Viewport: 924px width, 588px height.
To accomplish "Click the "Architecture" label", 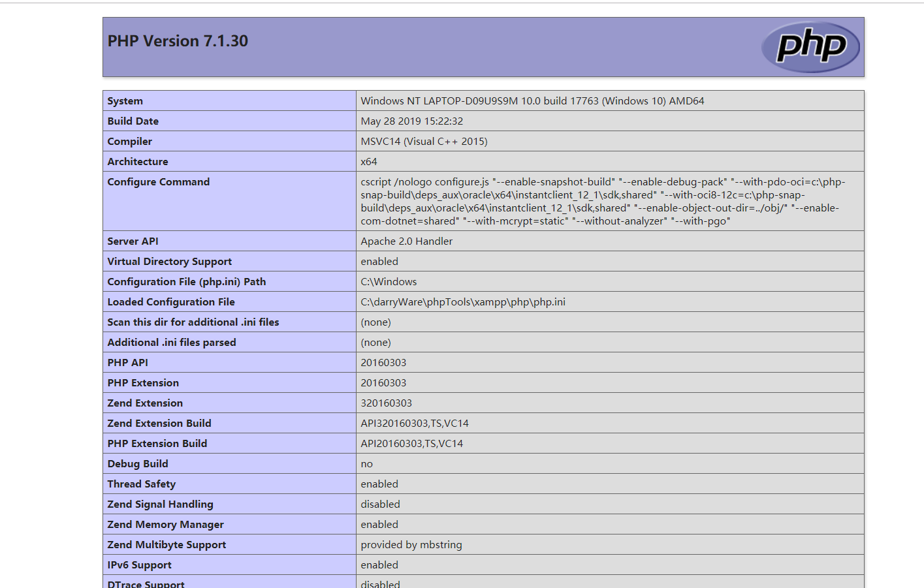I will pos(138,162).
